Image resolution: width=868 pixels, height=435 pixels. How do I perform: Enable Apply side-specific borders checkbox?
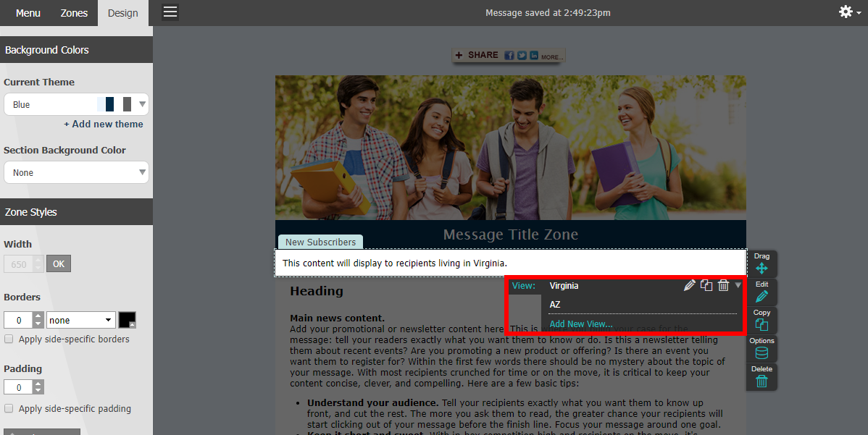pos(9,339)
